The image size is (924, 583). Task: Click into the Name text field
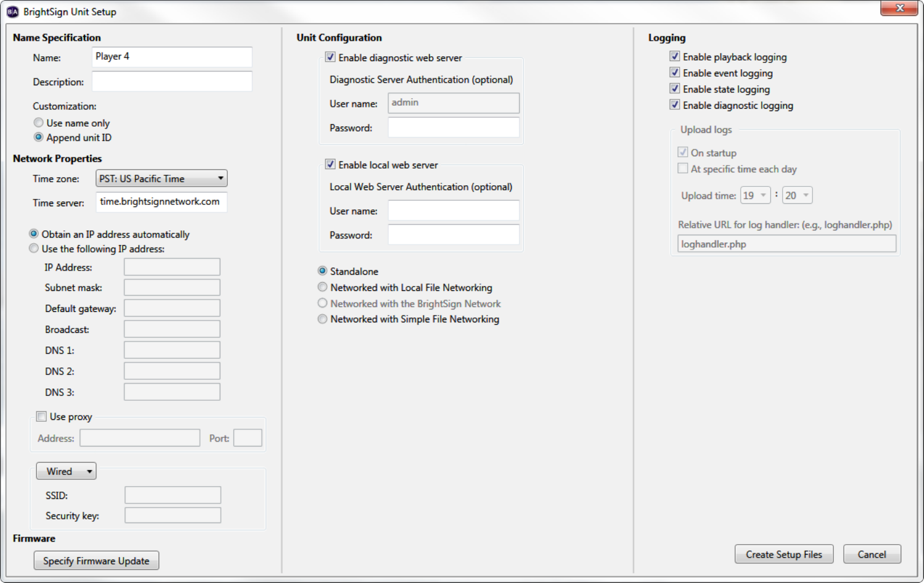(x=172, y=57)
